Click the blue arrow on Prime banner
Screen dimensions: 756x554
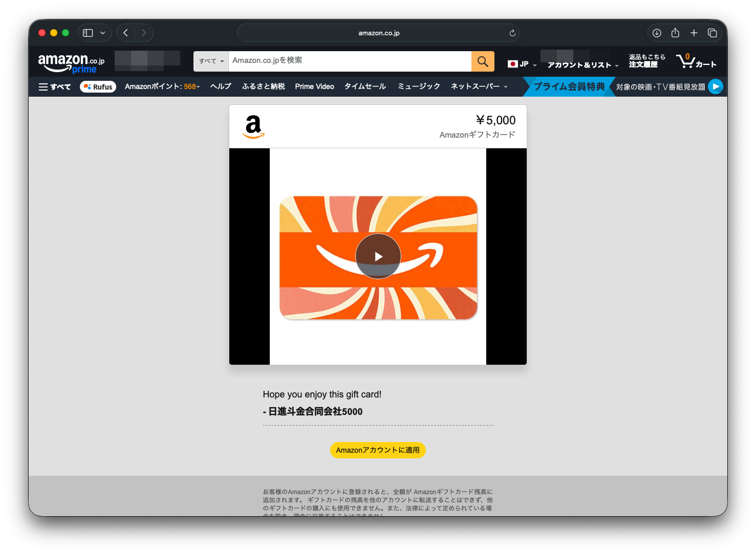716,86
